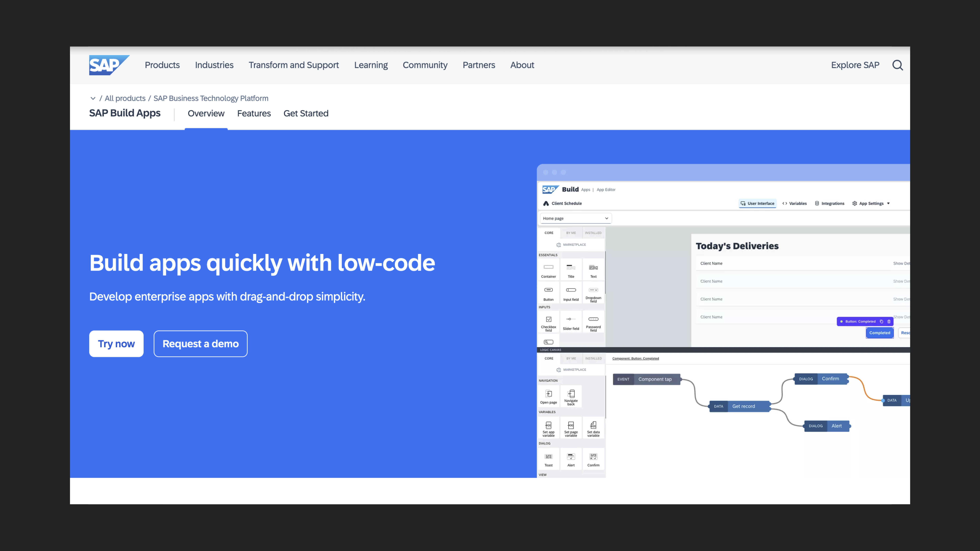Open the Products menu
980x551 pixels.
162,65
